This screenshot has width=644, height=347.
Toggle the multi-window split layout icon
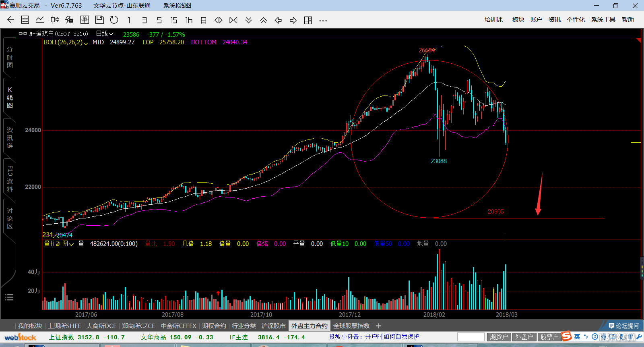[308, 20]
